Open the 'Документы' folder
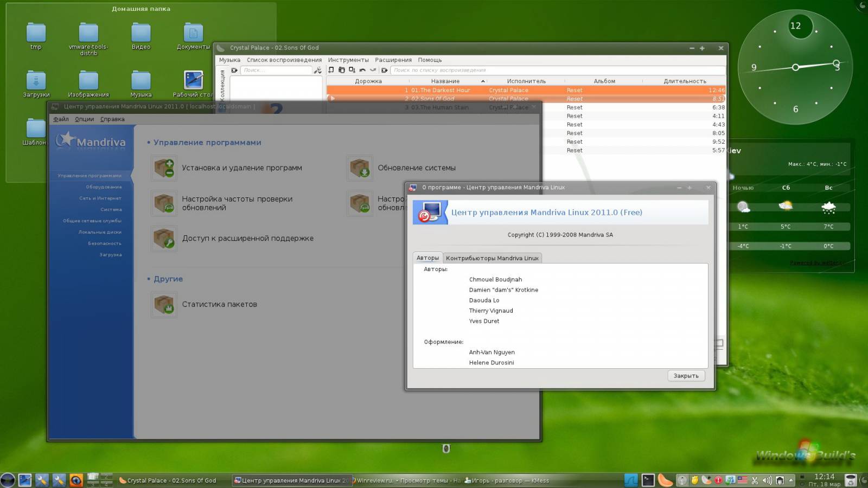This screenshot has height=488, width=868. [193, 36]
